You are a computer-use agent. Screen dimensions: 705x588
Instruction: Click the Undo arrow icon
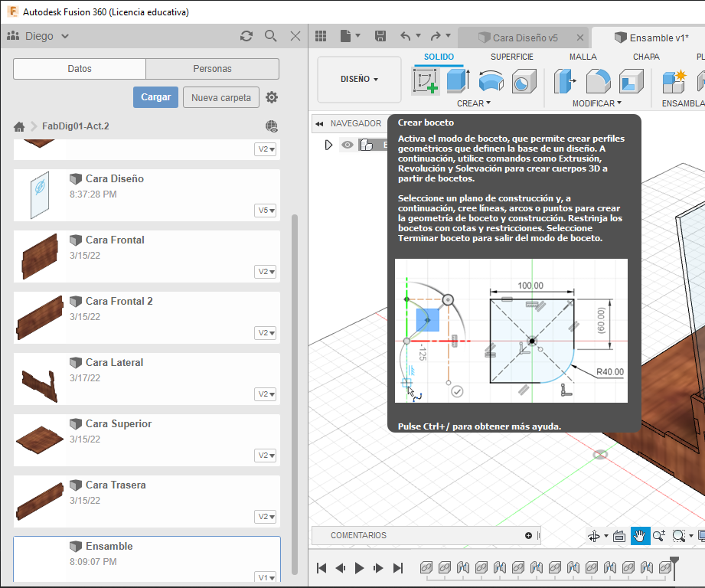pyautogui.click(x=406, y=36)
